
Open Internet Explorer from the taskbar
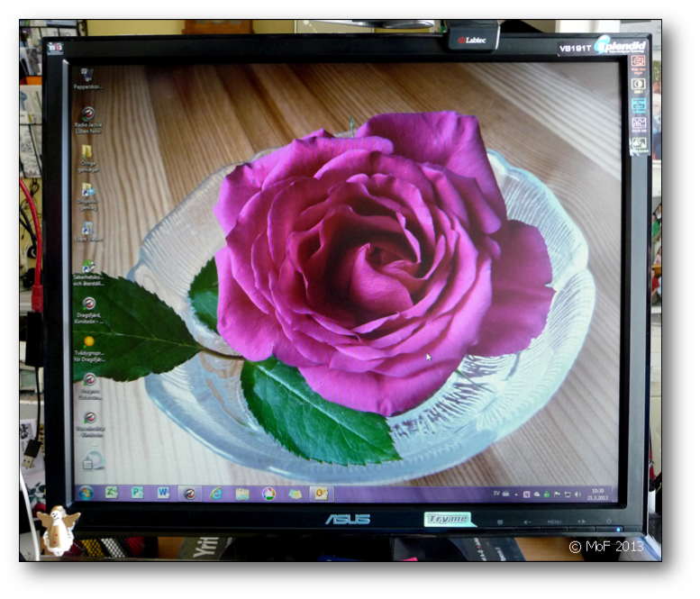point(216,493)
